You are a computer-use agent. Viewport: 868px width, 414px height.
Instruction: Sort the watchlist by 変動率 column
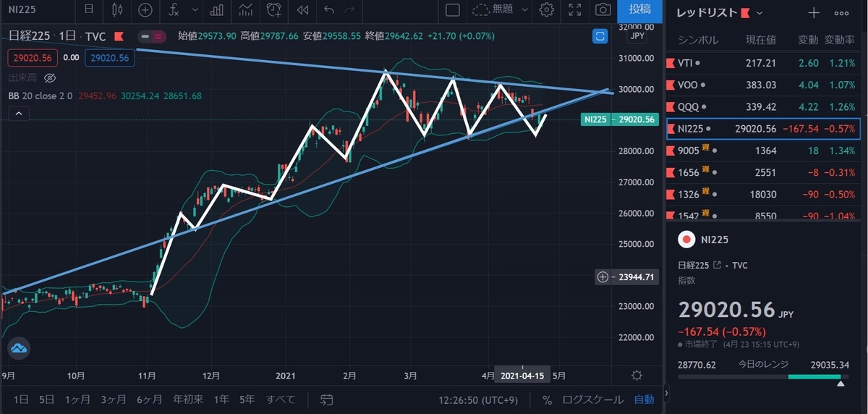pos(840,40)
